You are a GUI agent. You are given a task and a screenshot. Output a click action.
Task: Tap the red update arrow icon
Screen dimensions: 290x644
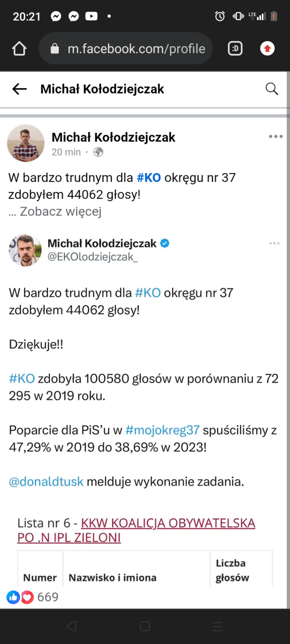point(267,48)
